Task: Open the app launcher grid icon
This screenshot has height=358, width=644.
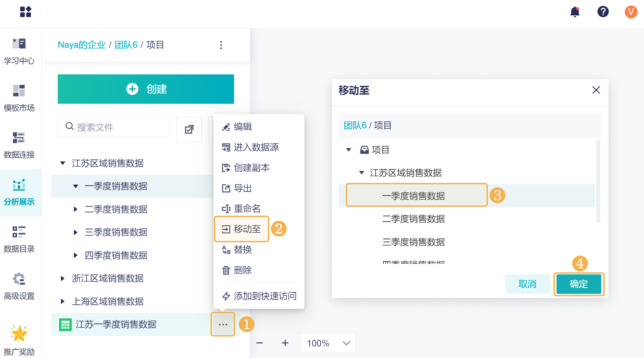Action: point(26,12)
